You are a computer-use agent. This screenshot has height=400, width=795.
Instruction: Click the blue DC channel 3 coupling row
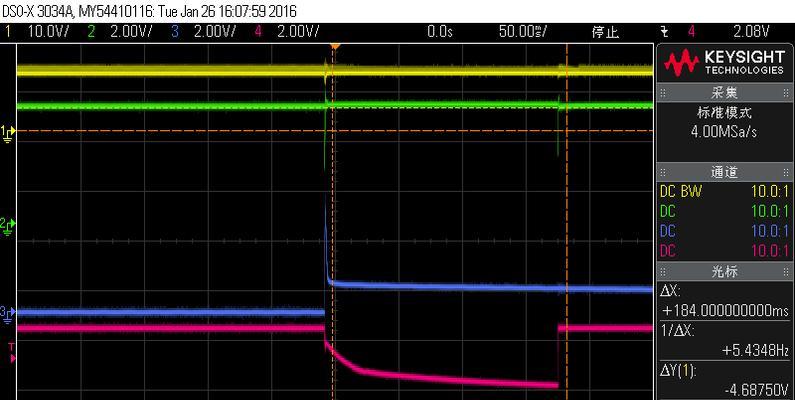click(725, 231)
